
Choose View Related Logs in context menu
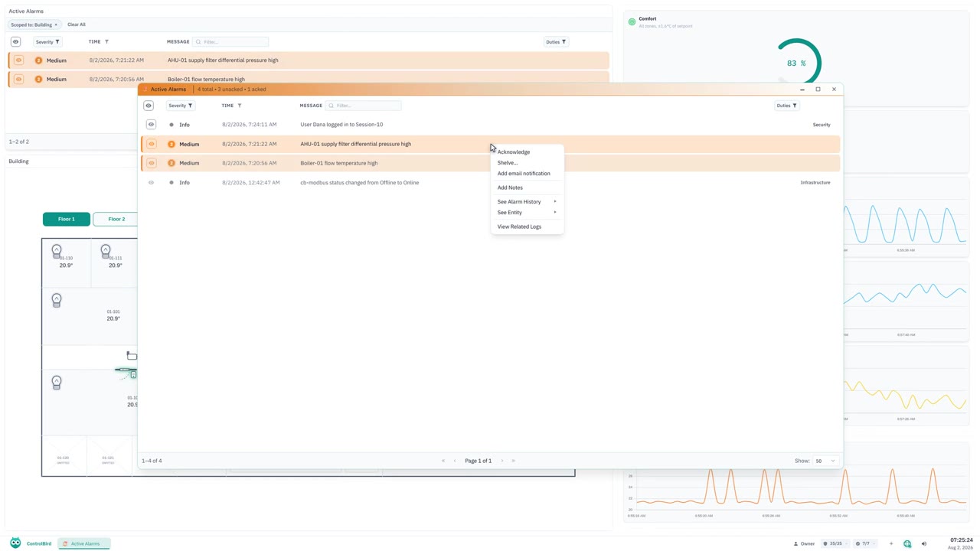point(519,227)
